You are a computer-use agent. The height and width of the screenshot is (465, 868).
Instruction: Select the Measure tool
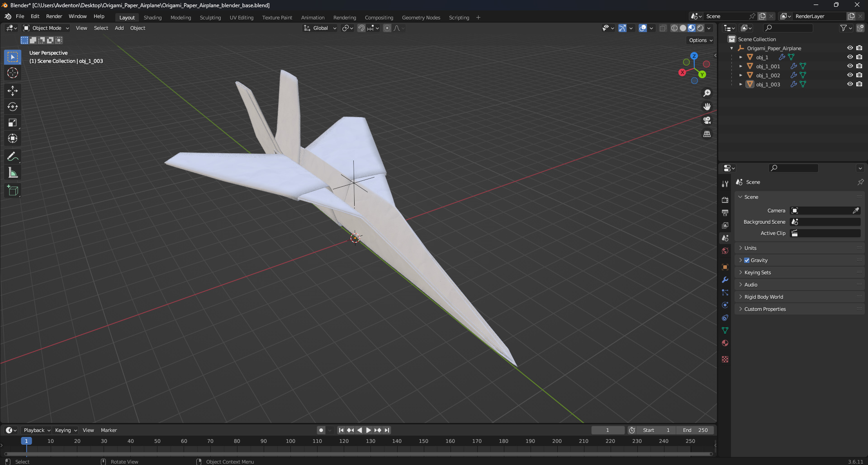pyautogui.click(x=13, y=173)
